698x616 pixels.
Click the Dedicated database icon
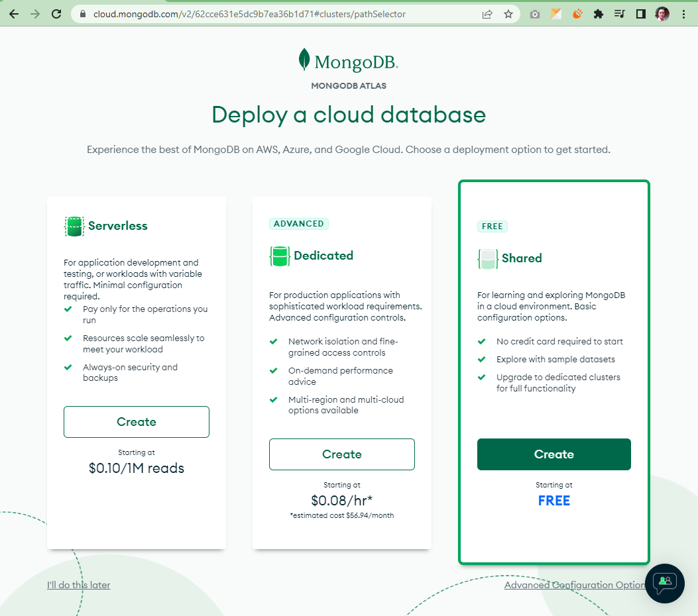pyautogui.click(x=280, y=256)
